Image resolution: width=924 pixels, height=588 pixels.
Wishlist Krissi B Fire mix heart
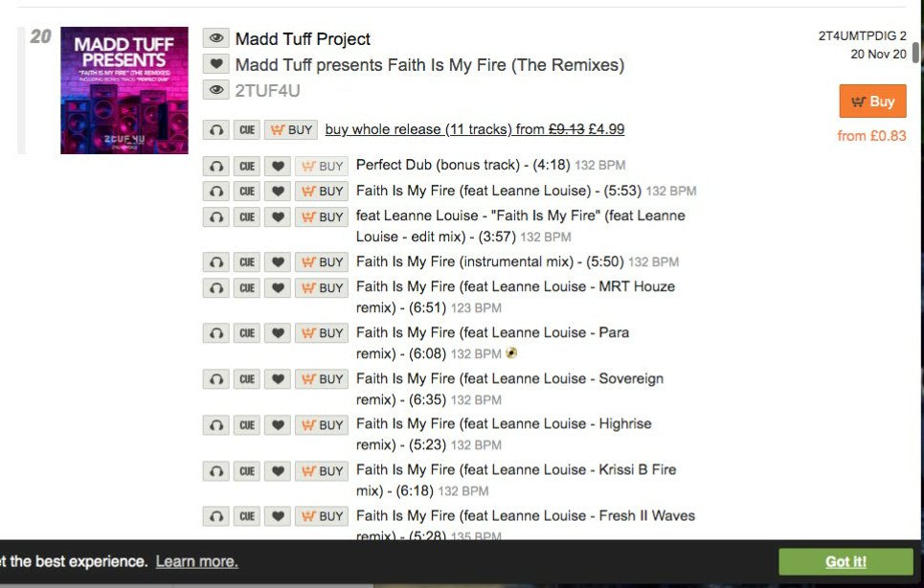[278, 471]
